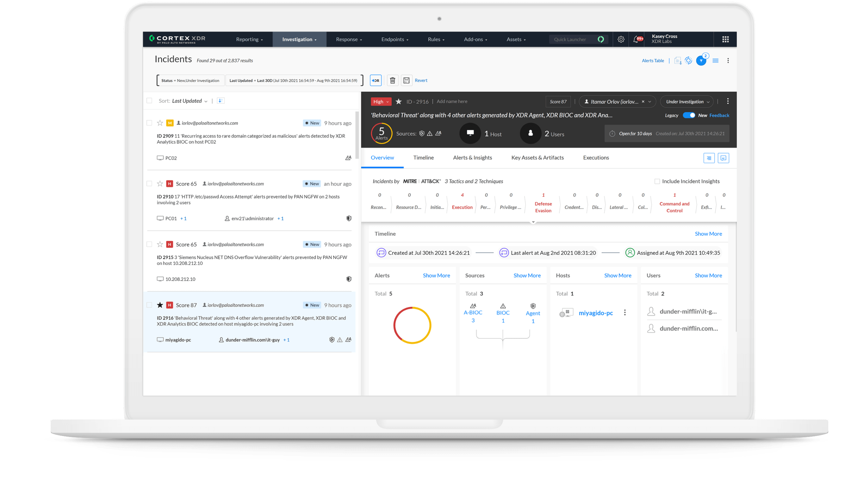
Task: Open the settings gear in the top bar
Action: [x=621, y=39]
